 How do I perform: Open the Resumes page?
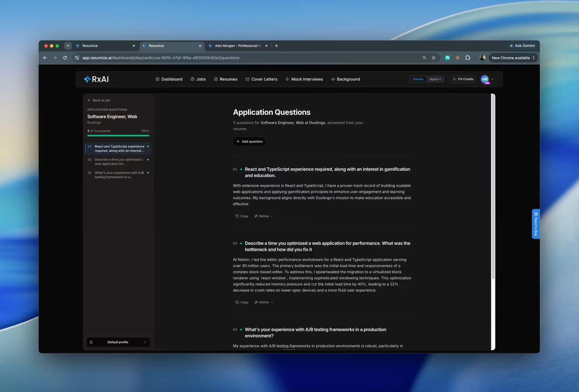(226, 79)
